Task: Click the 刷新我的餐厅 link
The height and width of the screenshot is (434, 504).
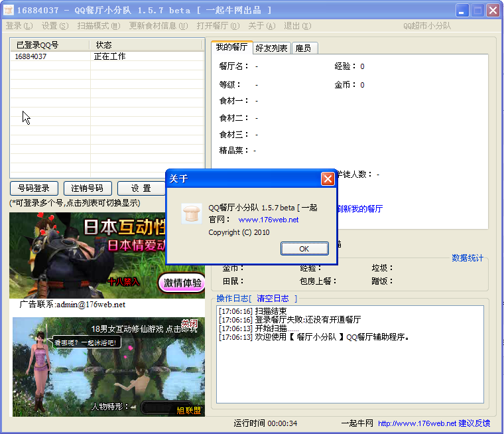Action: [x=359, y=209]
